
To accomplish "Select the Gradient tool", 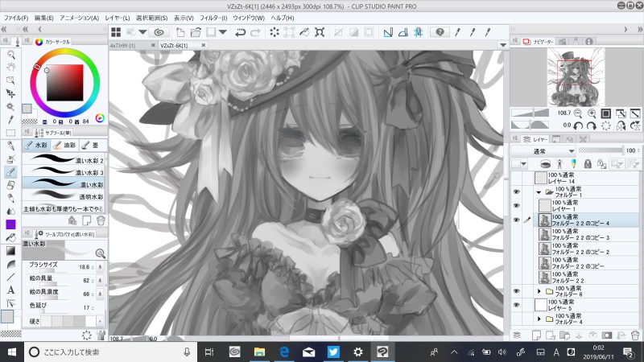I will pos(10,250).
